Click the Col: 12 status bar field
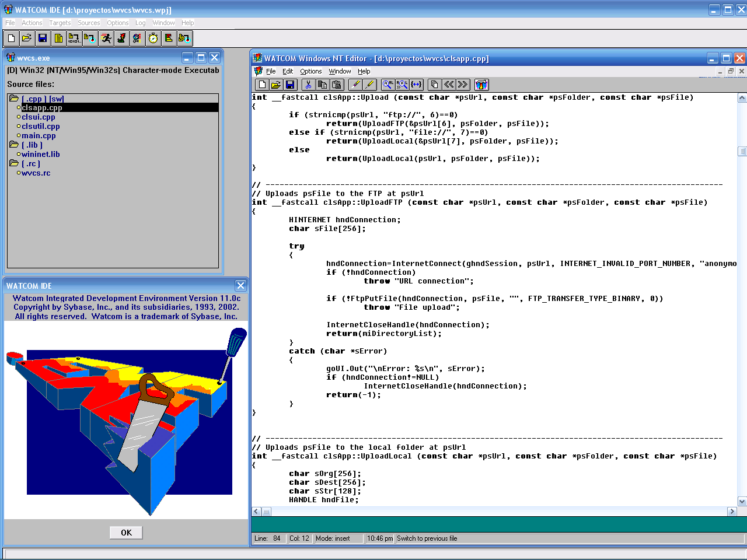747x560 pixels. pos(299,538)
